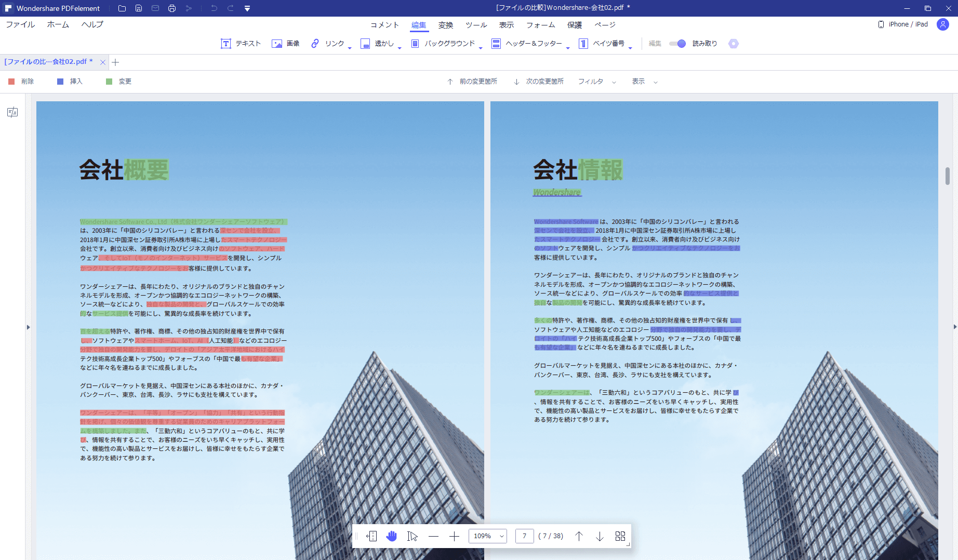This screenshot has height=560, width=958.
Task: Go to 次の変更箇所 next change
Action: coord(539,82)
